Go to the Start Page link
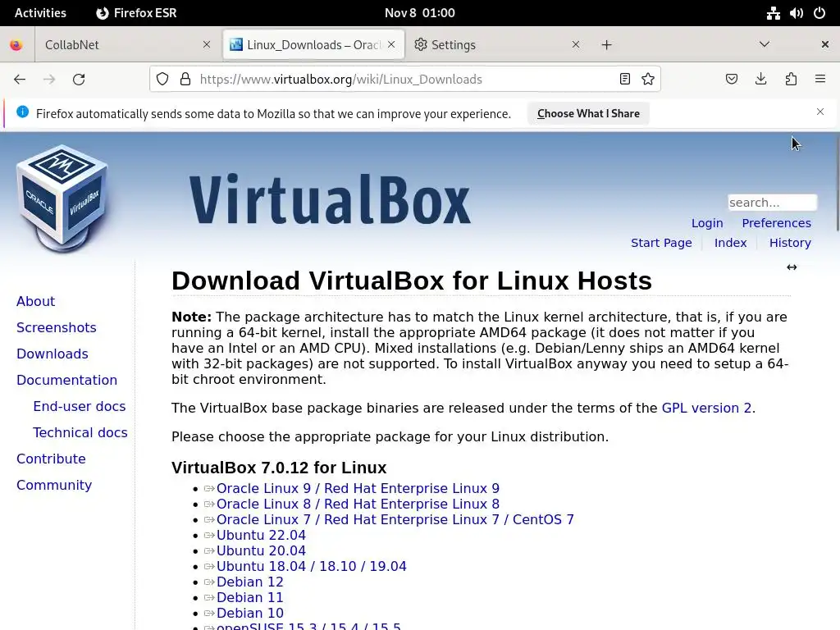Image resolution: width=840 pixels, height=630 pixels. tap(661, 243)
